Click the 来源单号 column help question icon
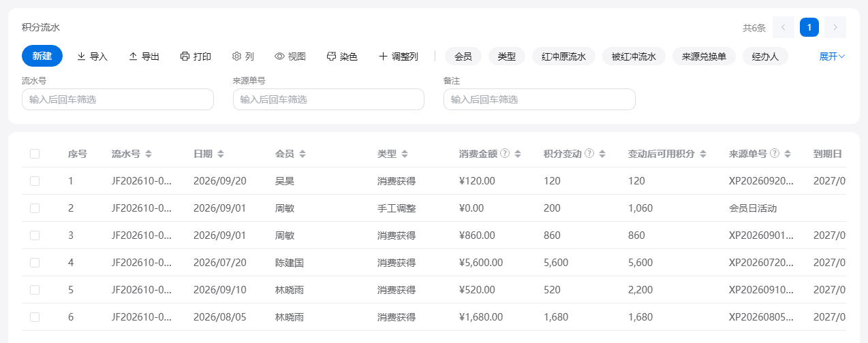868x343 pixels. (775, 154)
